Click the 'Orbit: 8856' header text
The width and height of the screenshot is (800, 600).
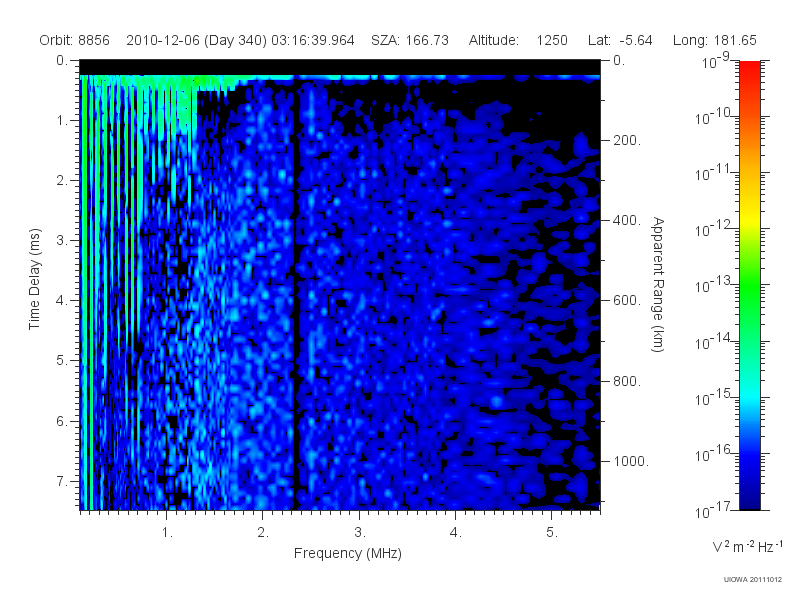(x=74, y=40)
